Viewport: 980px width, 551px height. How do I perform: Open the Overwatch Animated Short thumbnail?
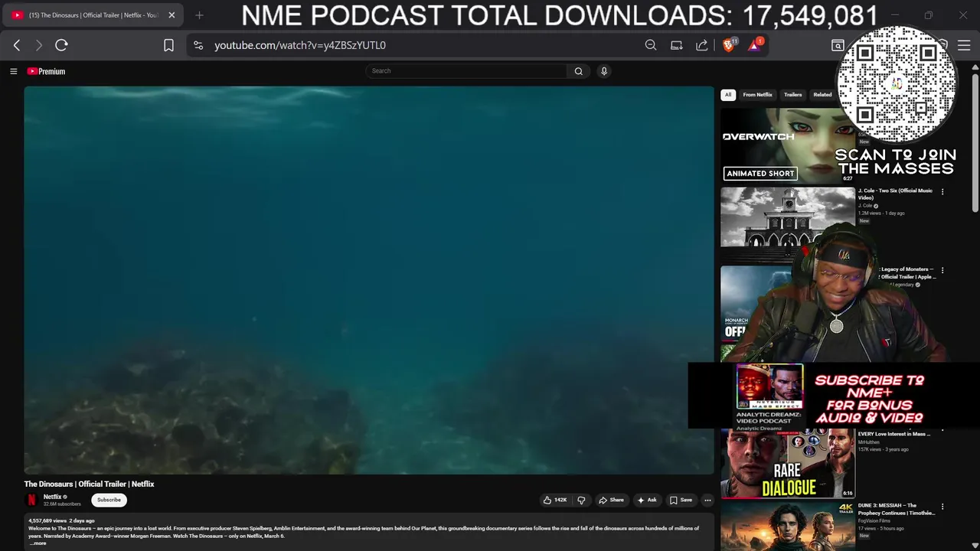pos(788,145)
